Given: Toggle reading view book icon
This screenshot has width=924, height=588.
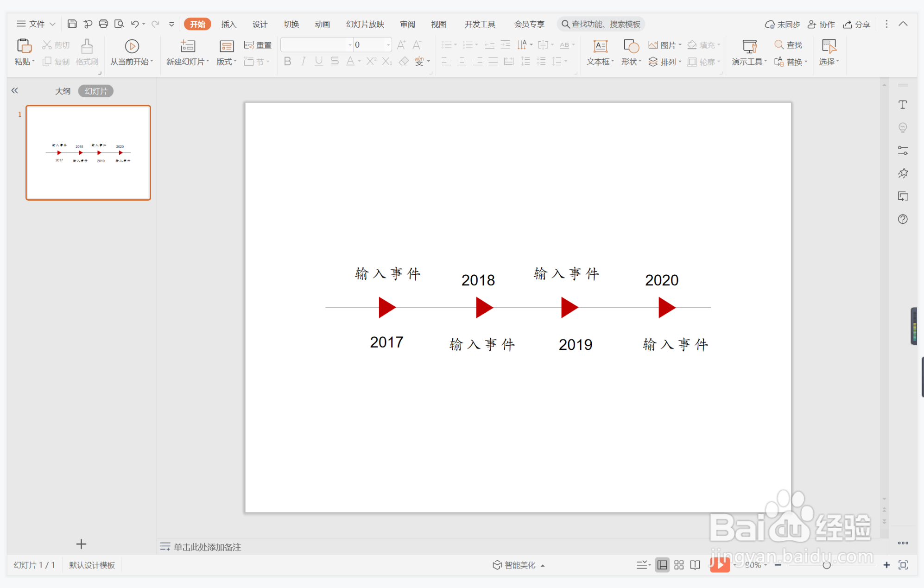Looking at the screenshot, I should [695, 565].
